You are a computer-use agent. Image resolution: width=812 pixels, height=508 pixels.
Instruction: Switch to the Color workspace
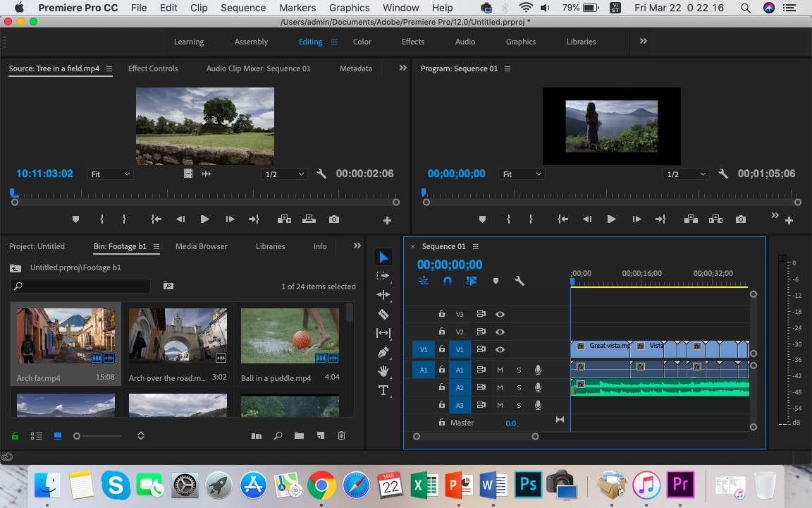tap(362, 42)
